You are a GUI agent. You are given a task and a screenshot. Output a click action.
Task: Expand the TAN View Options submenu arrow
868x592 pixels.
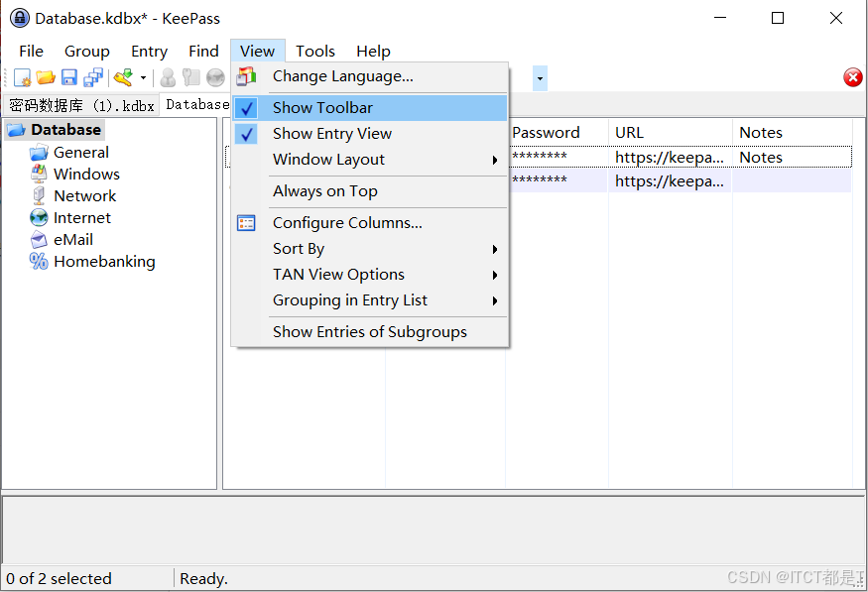point(495,275)
